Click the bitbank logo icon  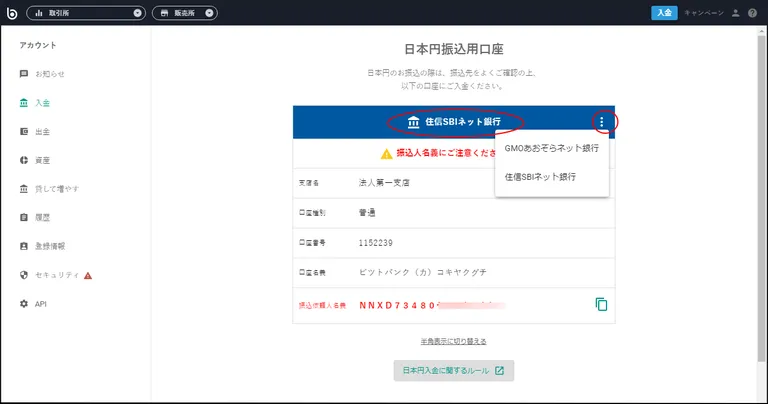point(12,13)
